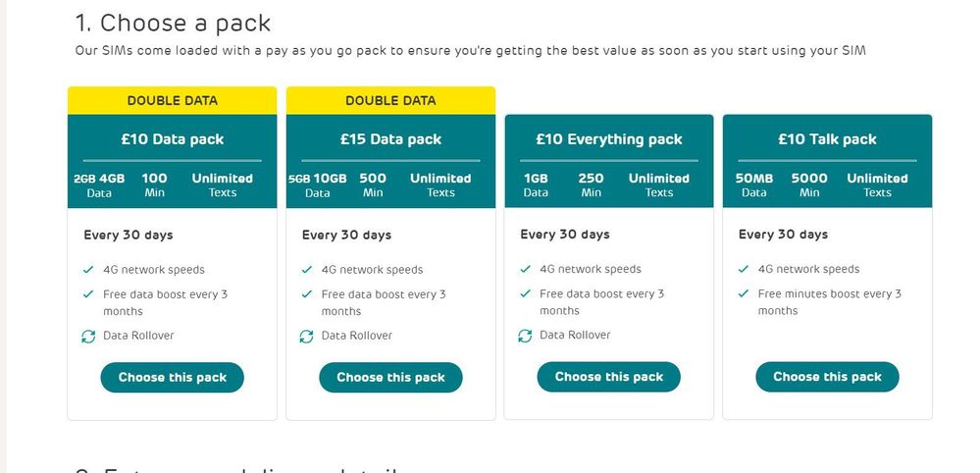Click 4G checkmark in Everything pack
This screenshot has width=980, height=473.
[x=525, y=269]
